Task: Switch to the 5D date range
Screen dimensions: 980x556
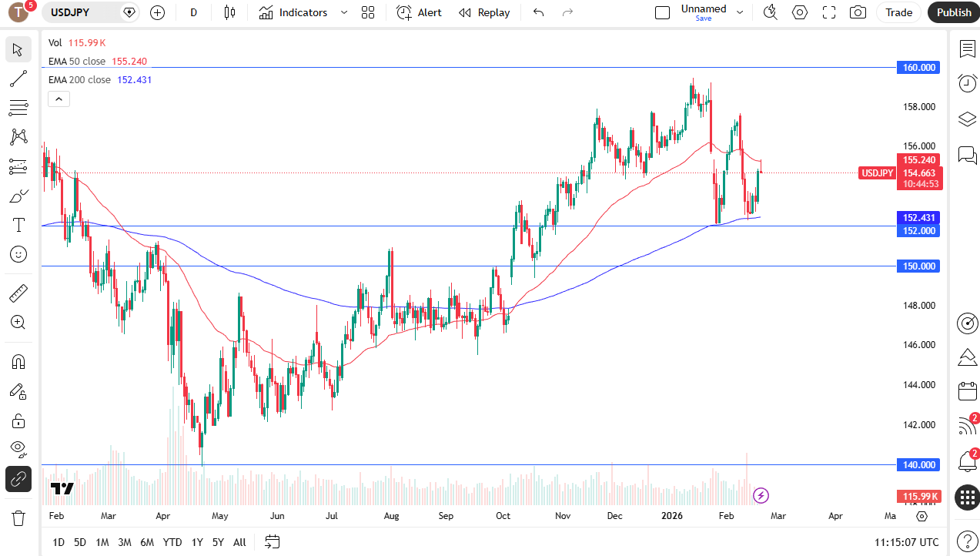Action: tap(80, 542)
